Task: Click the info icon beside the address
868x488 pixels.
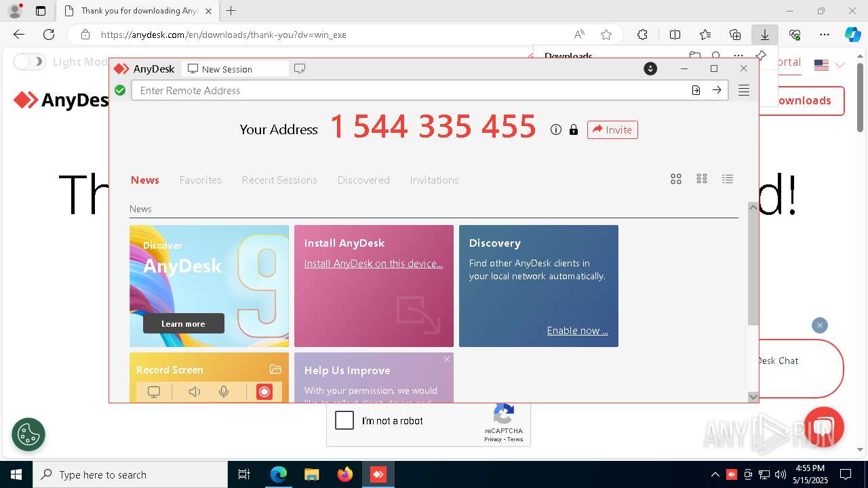Action: pos(556,129)
